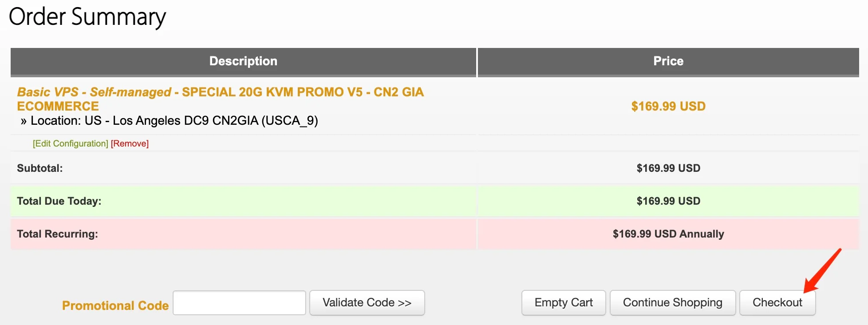Click the Location Los Angeles DC9 line
868x325 pixels.
[170, 121]
